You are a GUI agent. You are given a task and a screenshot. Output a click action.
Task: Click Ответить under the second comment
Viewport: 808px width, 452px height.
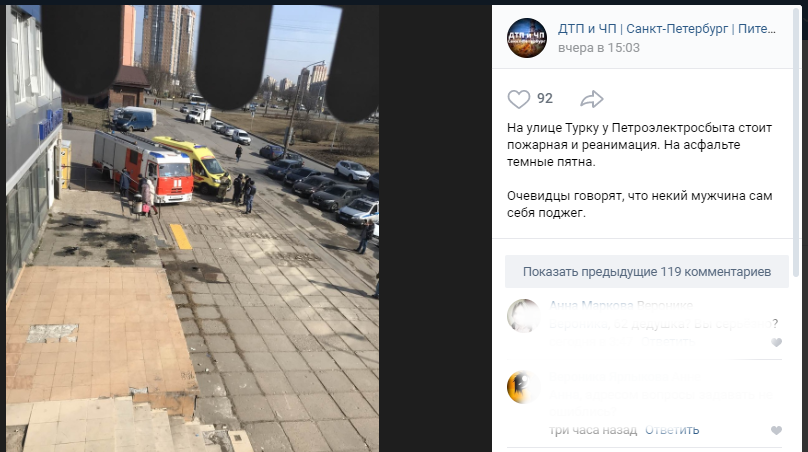(x=672, y=430)
